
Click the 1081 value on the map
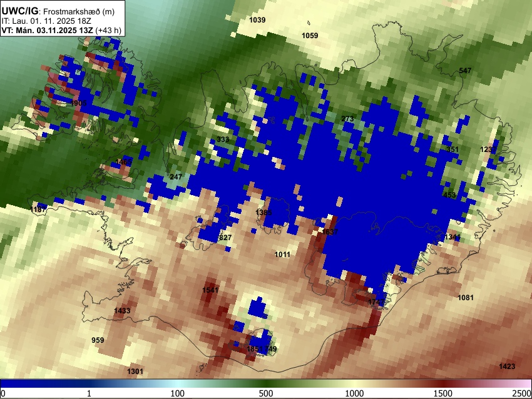click(466, 298)
